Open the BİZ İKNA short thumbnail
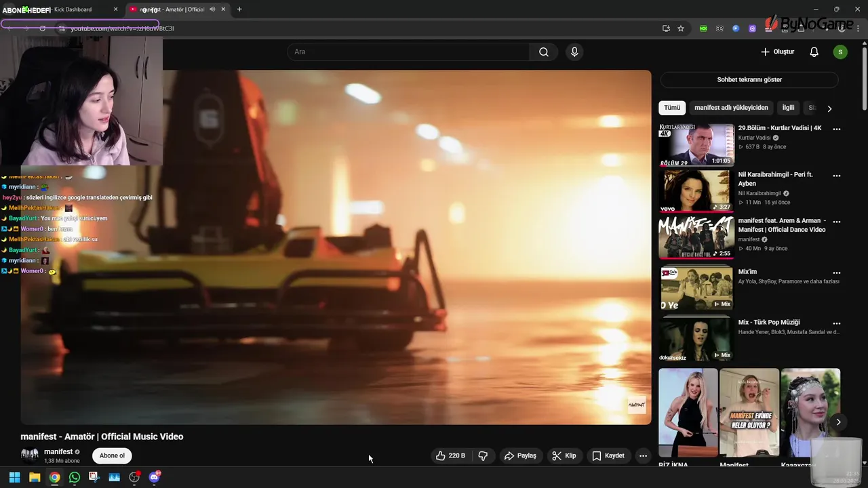 click(688, 413)
